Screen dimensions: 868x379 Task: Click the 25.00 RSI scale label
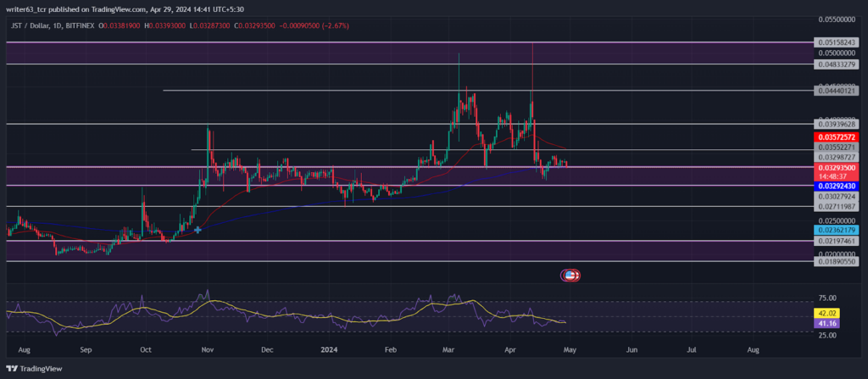(827, 335)
